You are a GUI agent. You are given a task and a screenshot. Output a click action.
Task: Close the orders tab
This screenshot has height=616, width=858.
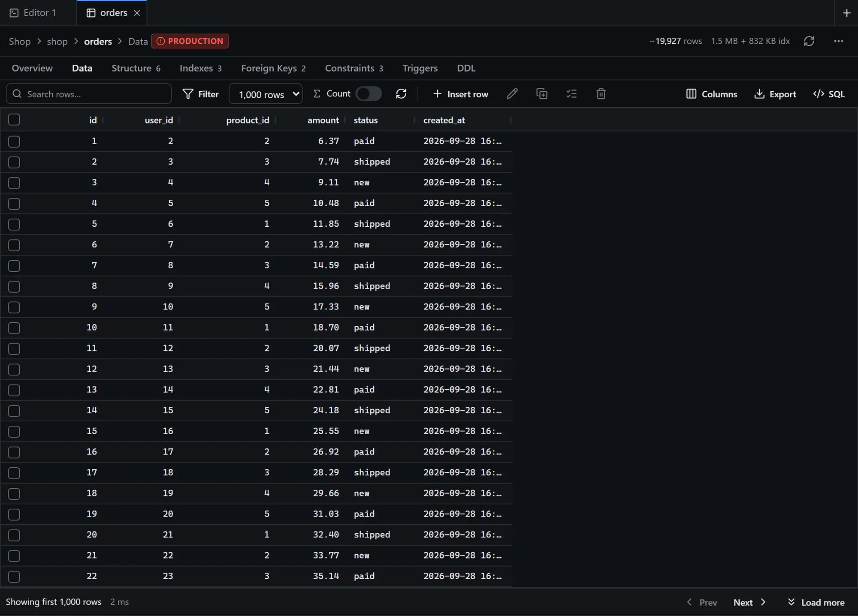137,13
